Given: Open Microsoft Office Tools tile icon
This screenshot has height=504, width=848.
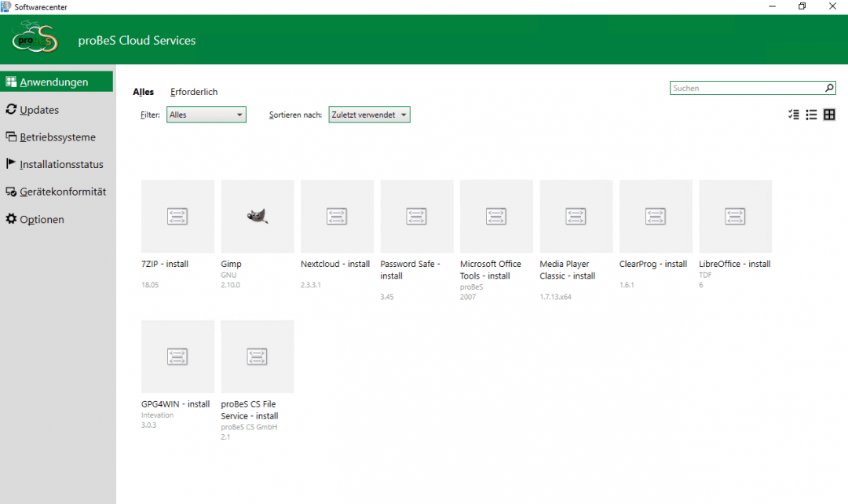Looking at the screenshot, I should point(496,217).
